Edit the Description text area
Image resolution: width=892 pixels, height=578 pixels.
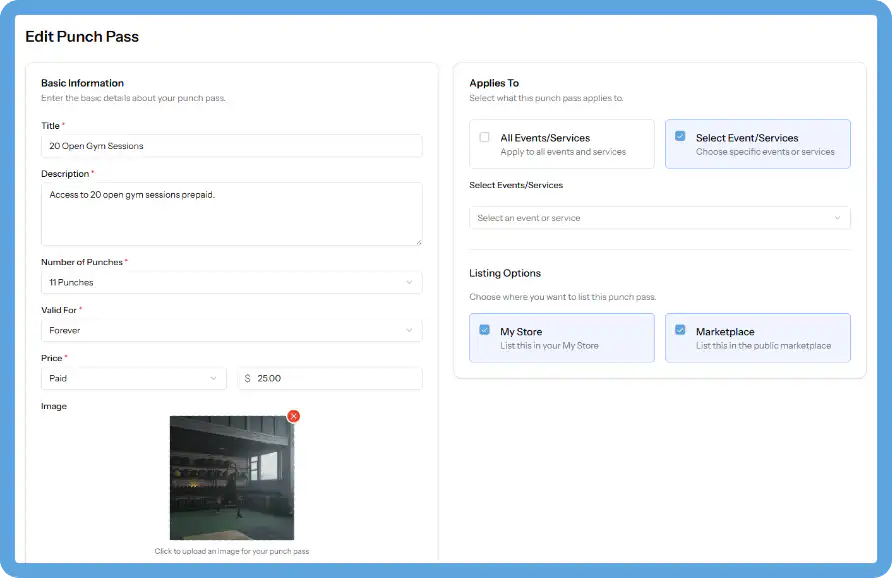[232, 214]
